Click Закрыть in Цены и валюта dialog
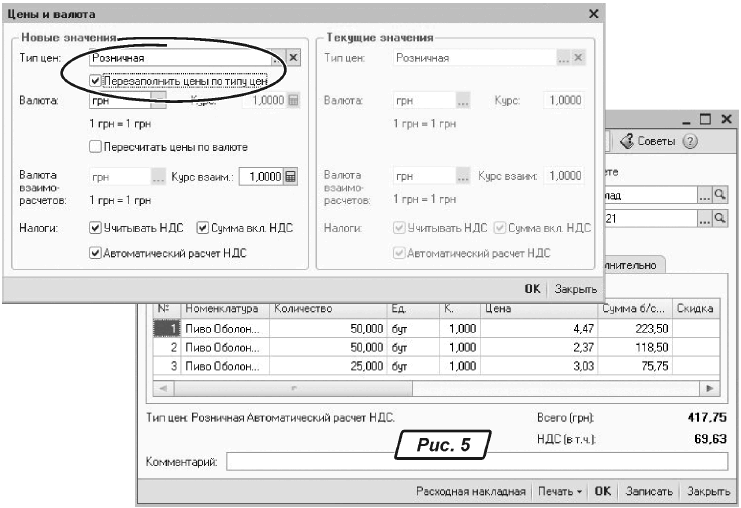741x508 pixels. (576, 288)
